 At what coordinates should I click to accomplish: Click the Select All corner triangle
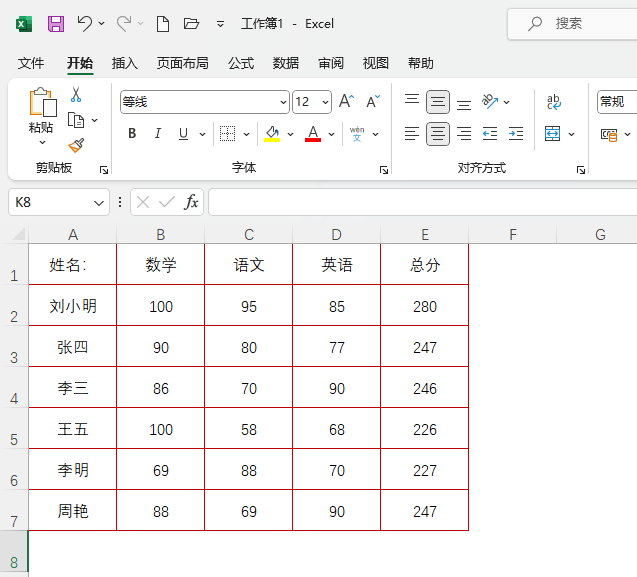click(x=19, y=234)
